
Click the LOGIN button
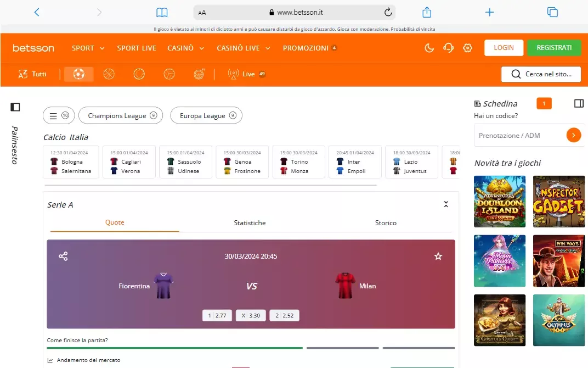pos(504,48)
